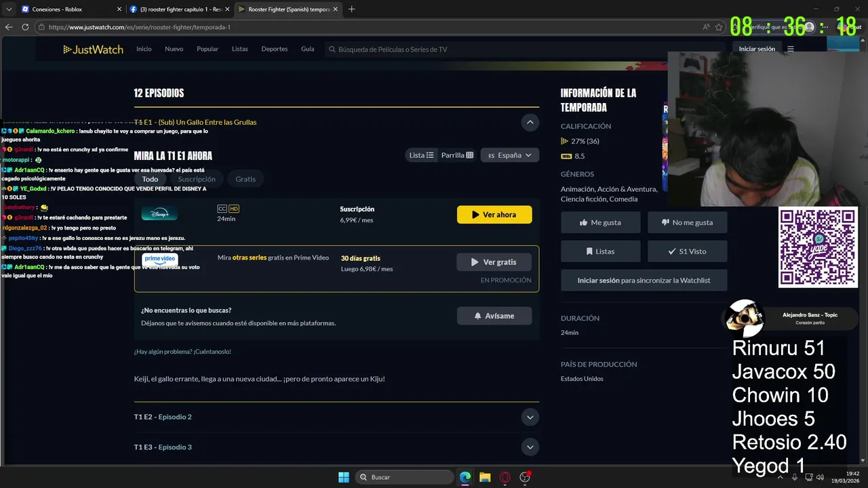Open new browser tab with plus icon
This screenshot has width=868, height=488.
pos(351,9)
